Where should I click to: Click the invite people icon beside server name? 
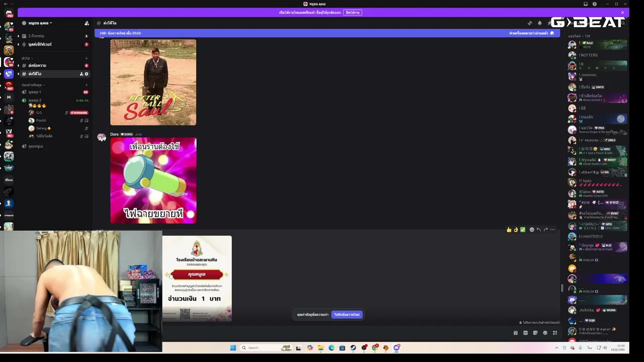coord(87,23)
